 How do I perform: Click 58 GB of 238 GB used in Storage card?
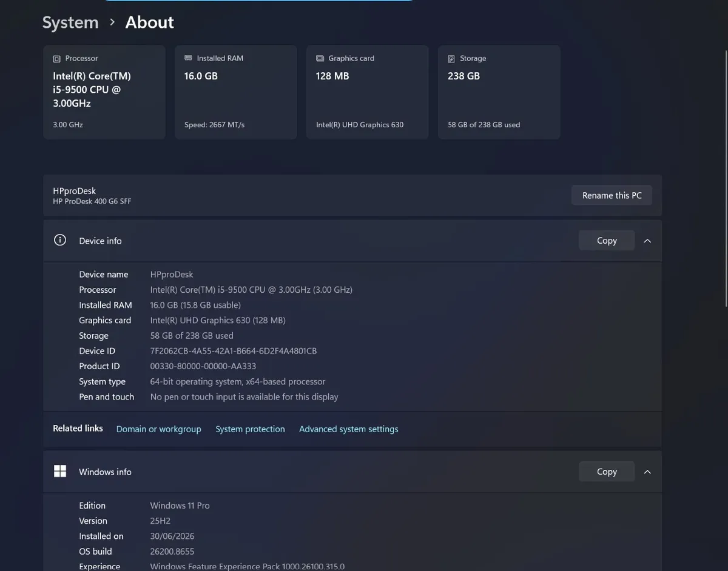pos(484,125)
